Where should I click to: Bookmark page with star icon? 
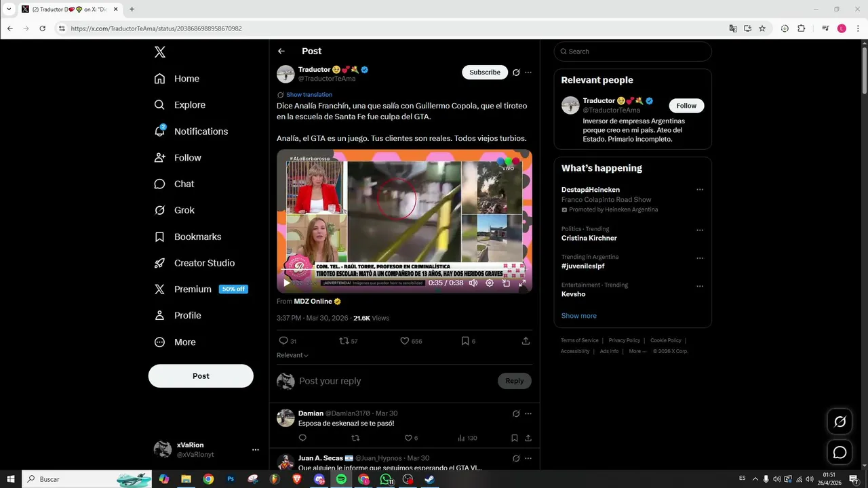point(762,28)
